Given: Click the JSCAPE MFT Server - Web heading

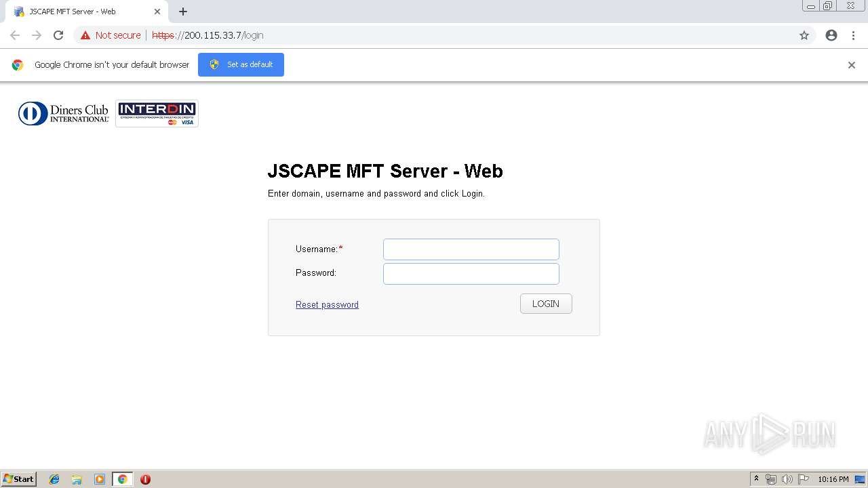Looking at the screenshot, I should (x=385, y=171).
